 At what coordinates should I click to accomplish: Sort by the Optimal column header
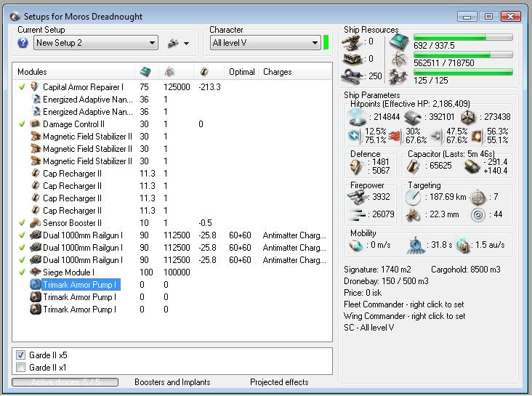click(241, 72)
